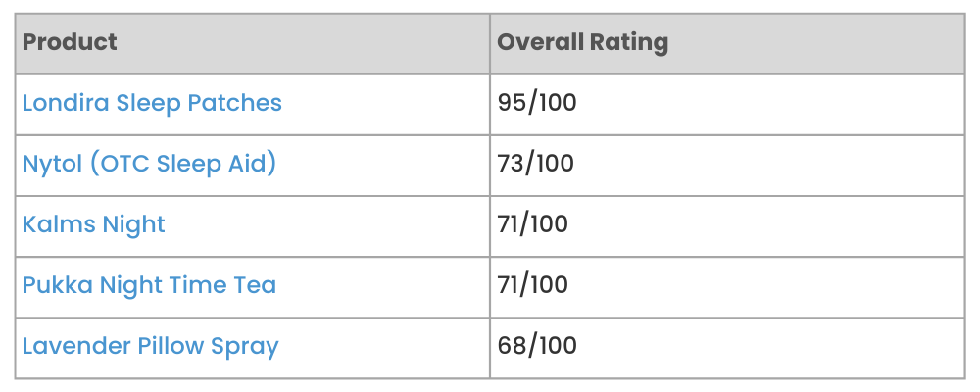Select the 95/100 rating cell
The width and height of the screenshot is (980, 392).
click(x=537, y=103)
